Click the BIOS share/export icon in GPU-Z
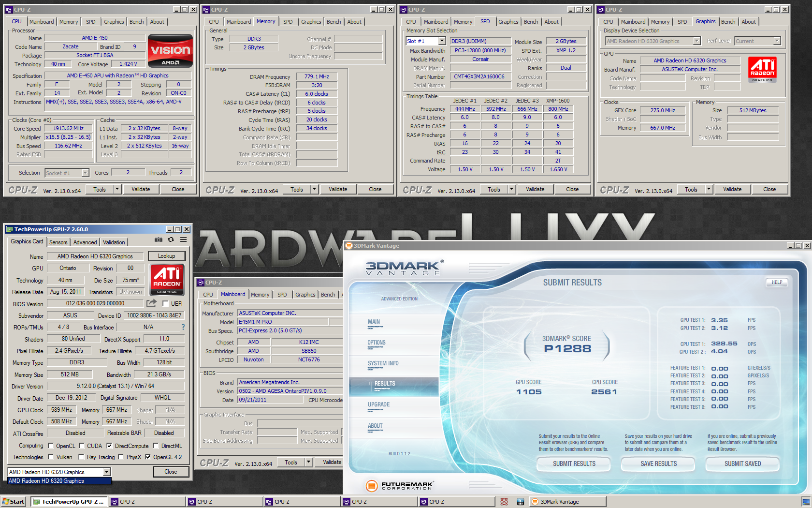 [x=151, y=303]
